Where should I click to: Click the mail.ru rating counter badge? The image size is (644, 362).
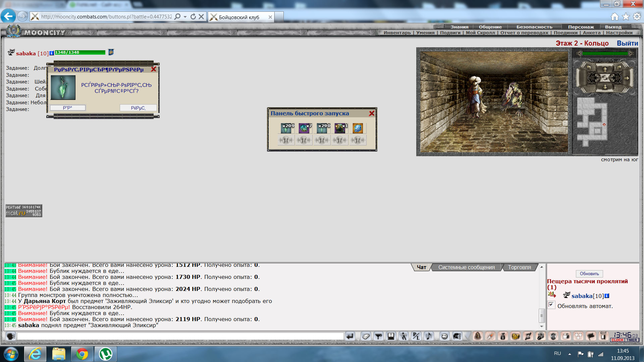point(24,211)
